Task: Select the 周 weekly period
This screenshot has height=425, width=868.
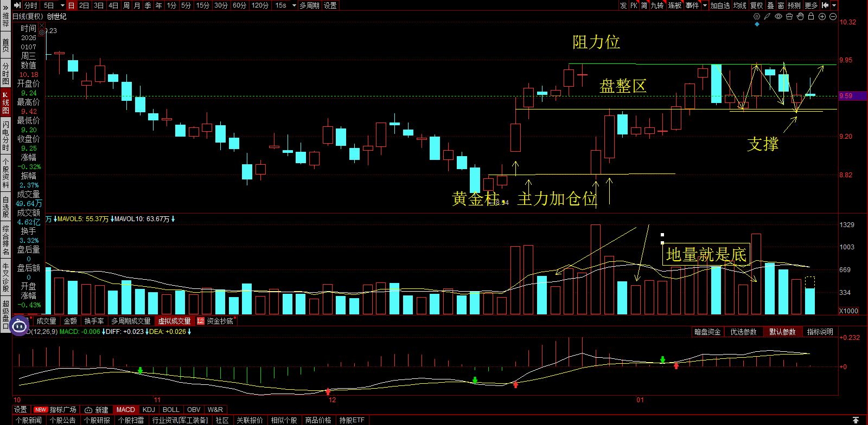Action: coord(126,5)
